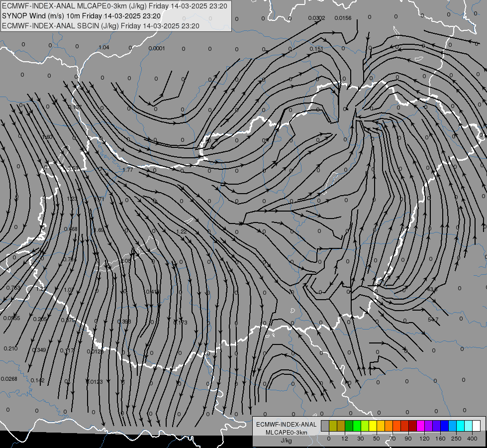Click the map value '0.173'
The height and width of the screenshot is (448, 487).
pos(181,323)
